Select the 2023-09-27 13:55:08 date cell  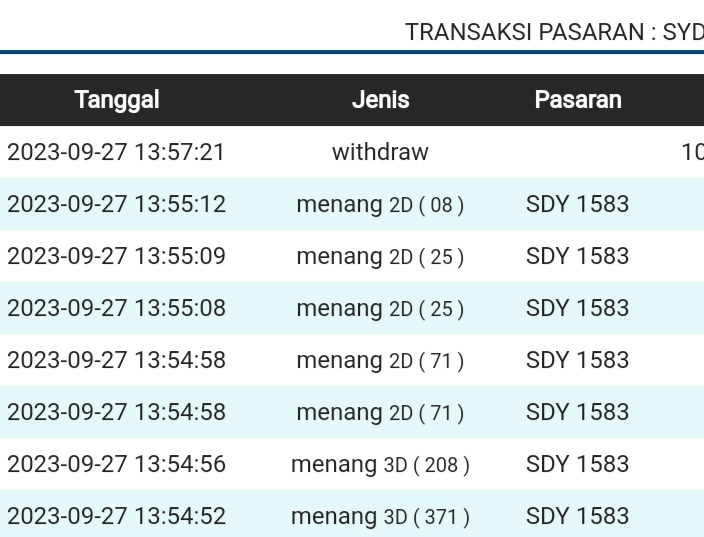tap(116, 308)
